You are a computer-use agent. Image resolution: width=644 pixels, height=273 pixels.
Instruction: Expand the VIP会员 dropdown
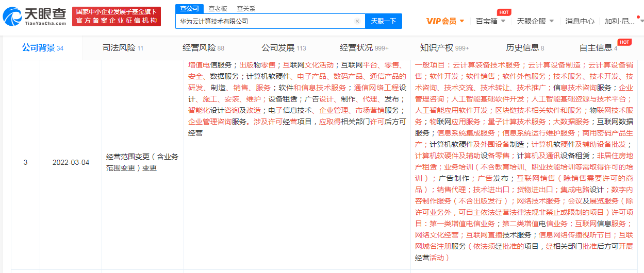click(x=445, y=21)
